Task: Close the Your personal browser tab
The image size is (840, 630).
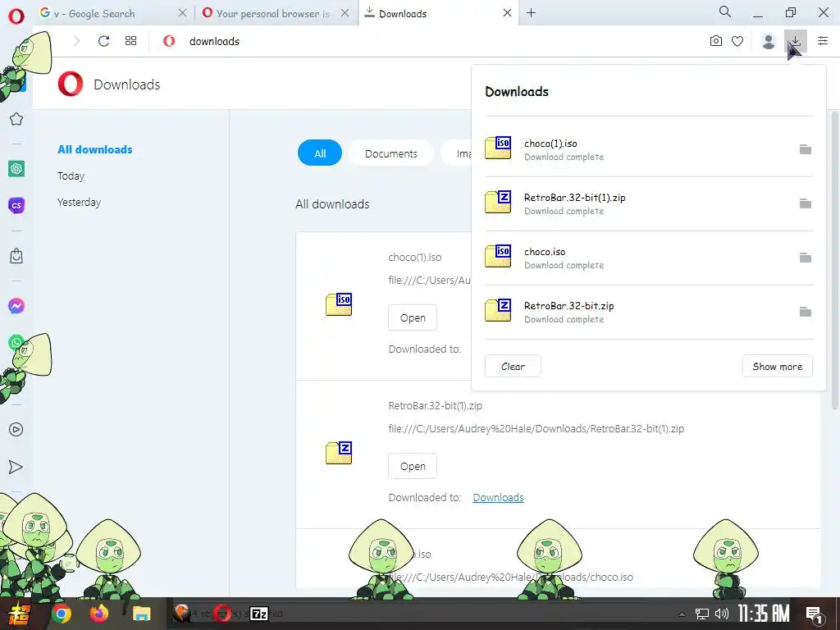Action: click(345, 13)
